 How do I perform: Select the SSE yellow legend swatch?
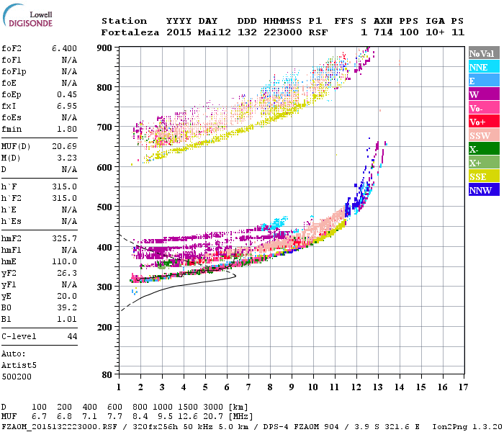(484, 176)
